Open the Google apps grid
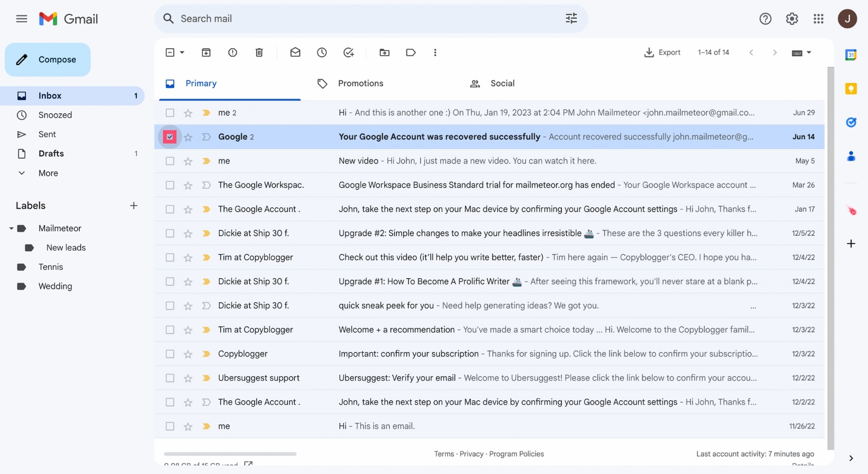This screenshot has width=868, height=474. coord(818,19)
